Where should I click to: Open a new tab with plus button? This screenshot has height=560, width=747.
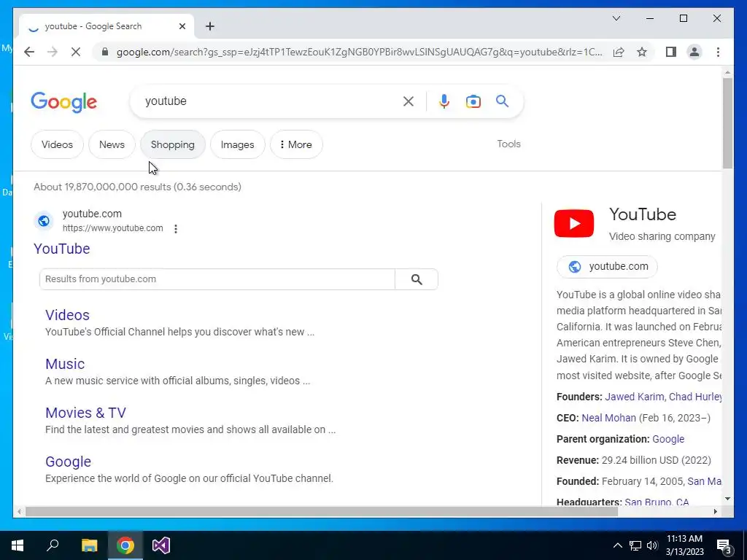[210, 26]
